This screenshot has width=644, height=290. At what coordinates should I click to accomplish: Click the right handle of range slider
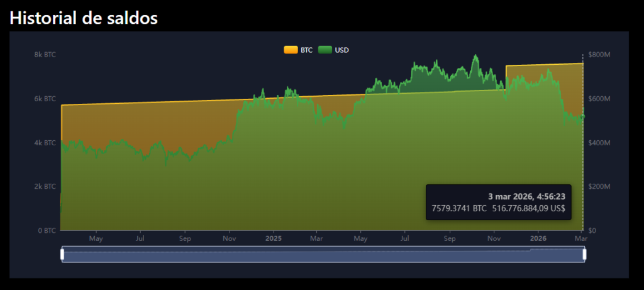584,254
